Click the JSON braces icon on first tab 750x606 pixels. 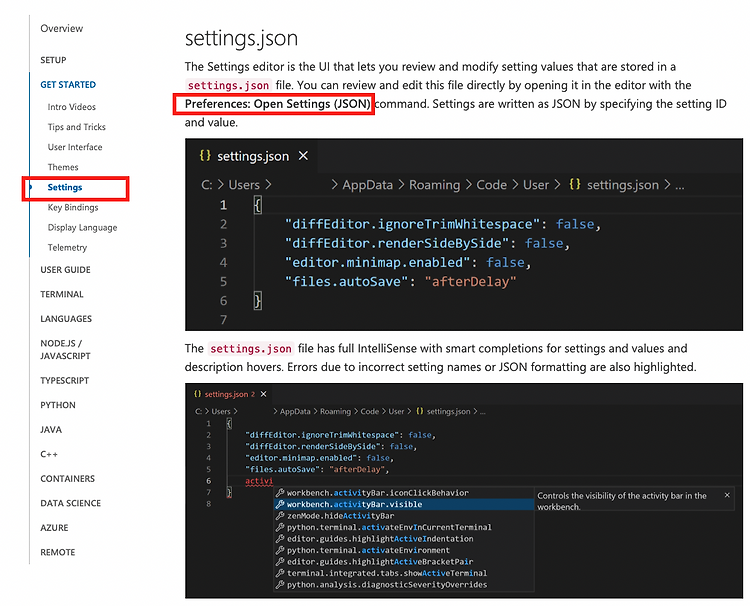[x=205, y=155]
